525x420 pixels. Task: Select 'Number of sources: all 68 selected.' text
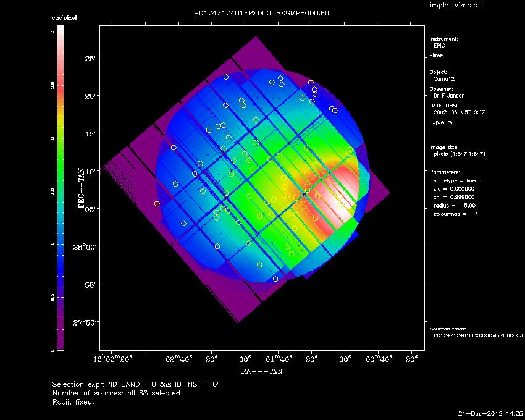(117, 393)
